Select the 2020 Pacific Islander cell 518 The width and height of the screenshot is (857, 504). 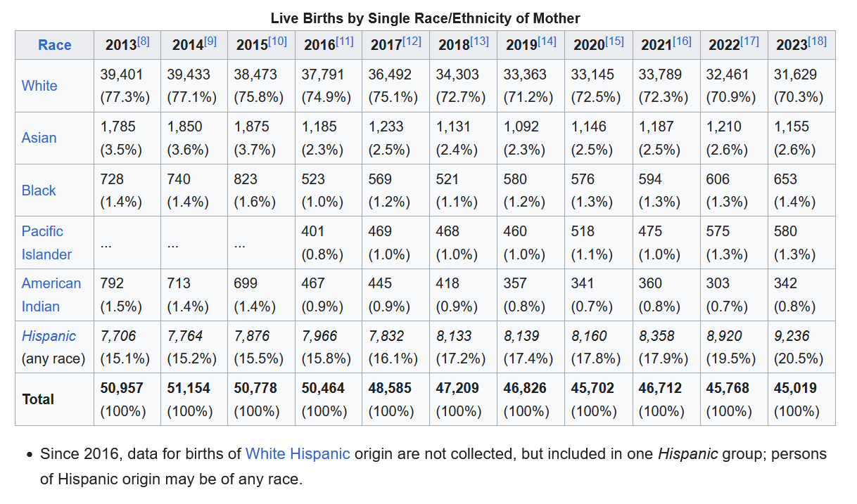pos(599,243)
